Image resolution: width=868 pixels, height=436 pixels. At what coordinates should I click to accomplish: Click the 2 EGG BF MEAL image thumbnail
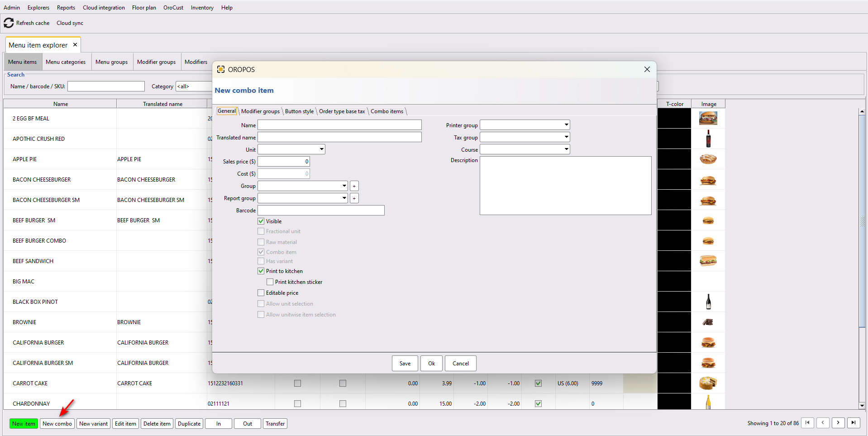pos(708,119)
